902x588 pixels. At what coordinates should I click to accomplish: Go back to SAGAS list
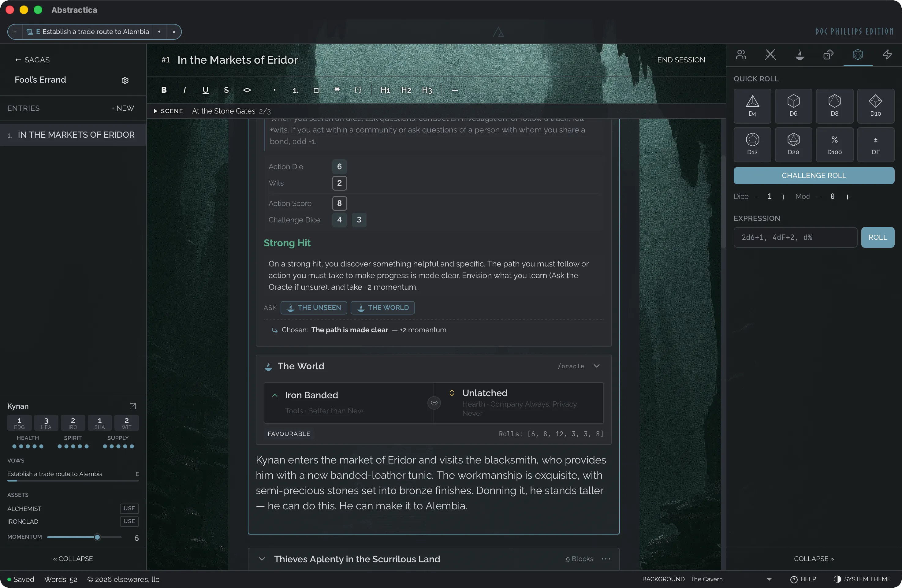(x=33, y=60)
